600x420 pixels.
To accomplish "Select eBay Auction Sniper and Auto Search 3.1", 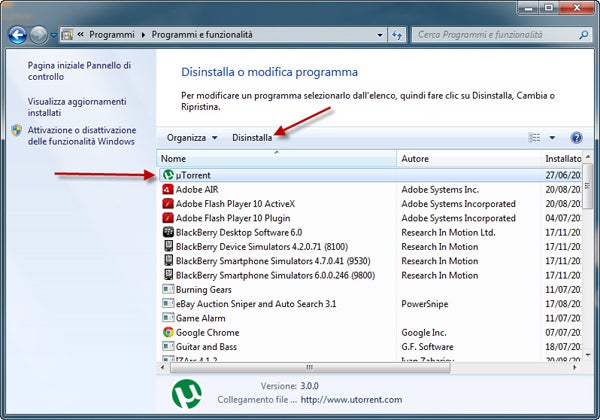I will pos(256,304).
